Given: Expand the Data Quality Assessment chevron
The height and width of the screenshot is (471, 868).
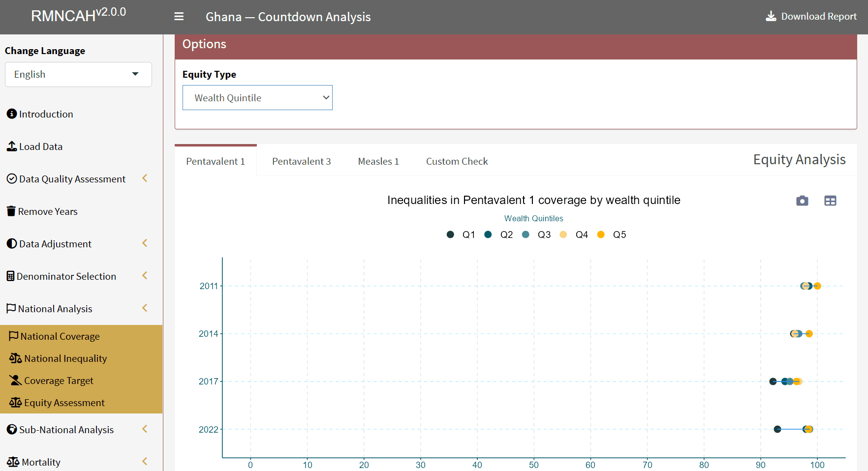Looking at the screenshot, I should 145,178.
